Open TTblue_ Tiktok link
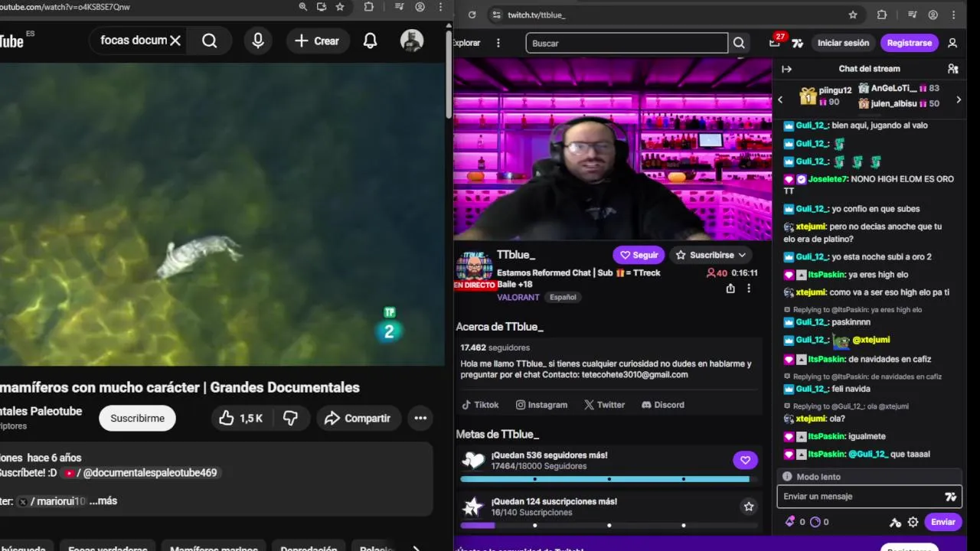This screenshot has height=551, width=980. pos(480,405)
